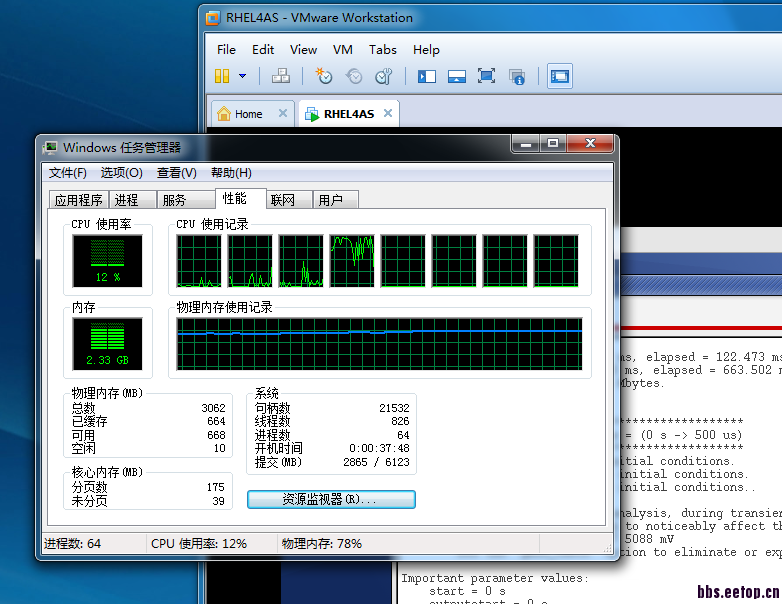Image resolution: width=782 pixels, height=604 pixels.
Task: Click the Unity mode toolbar icon
Action: click(517, 76)
